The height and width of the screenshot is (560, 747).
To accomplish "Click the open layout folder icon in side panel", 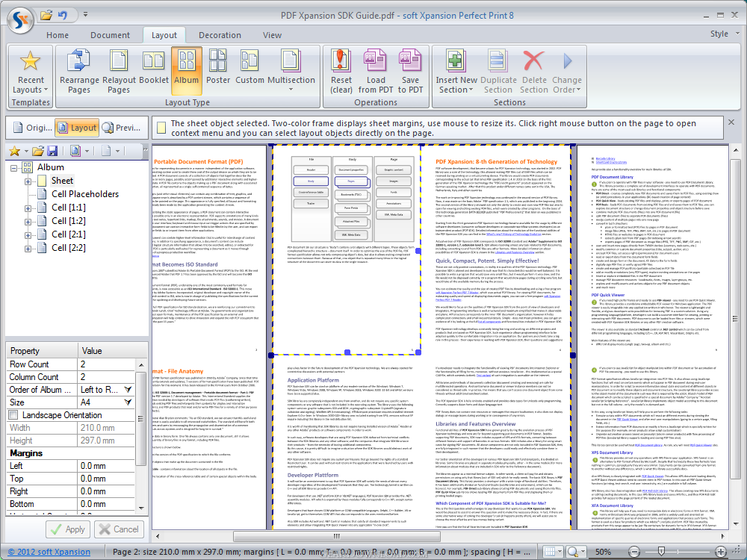I will coord(38,151).
